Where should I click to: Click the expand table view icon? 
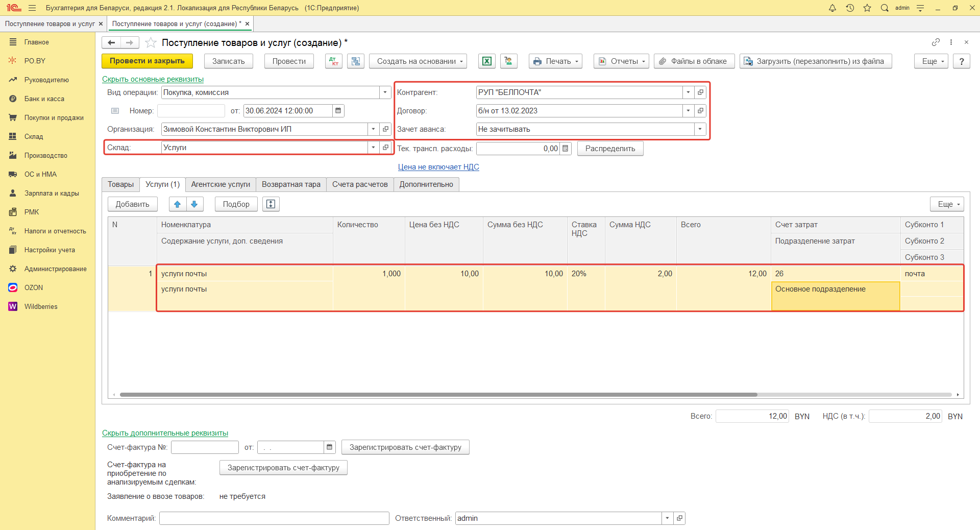pos(271,204)
